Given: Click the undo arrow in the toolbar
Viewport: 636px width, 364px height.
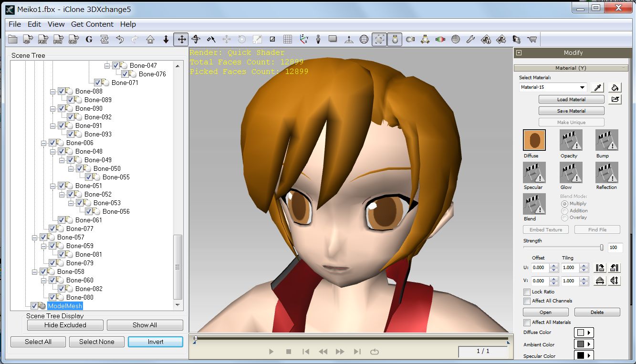Looking at the screenshot, I should point(120,39).
